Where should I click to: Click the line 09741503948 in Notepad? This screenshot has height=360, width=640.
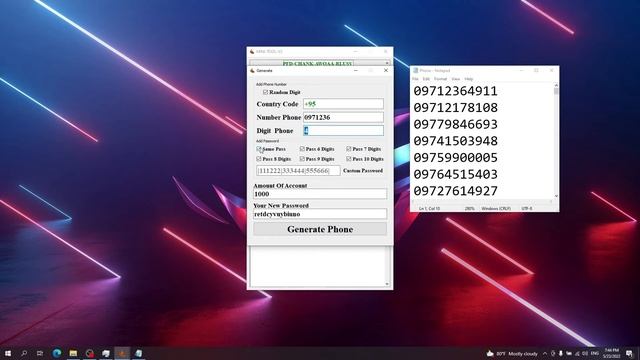tap(456, 141)
